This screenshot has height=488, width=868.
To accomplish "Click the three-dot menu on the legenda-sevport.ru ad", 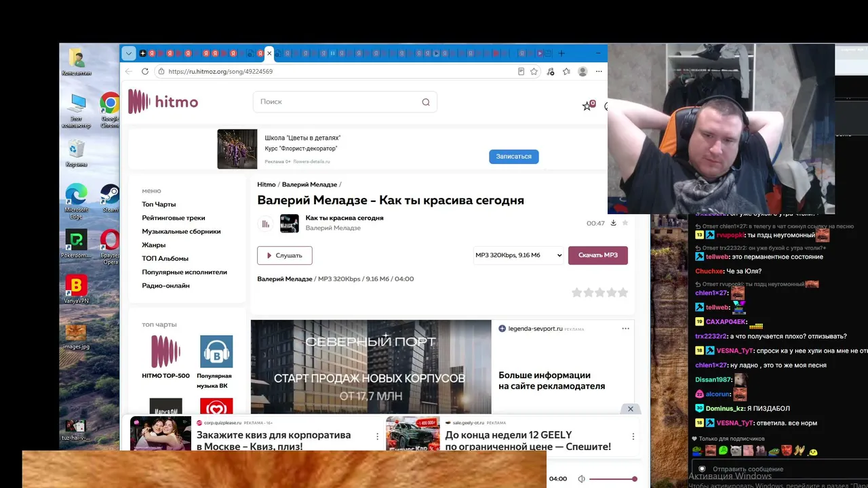I will pos(625,329).
